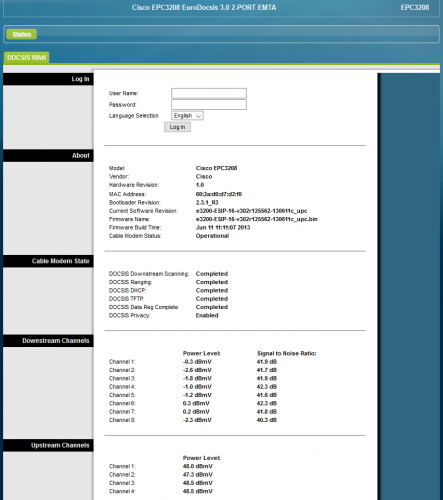The width and height of the screenshot is (443, 500).
Task: Click the Cable Modem Status Operational value
Action: (212, 236)
